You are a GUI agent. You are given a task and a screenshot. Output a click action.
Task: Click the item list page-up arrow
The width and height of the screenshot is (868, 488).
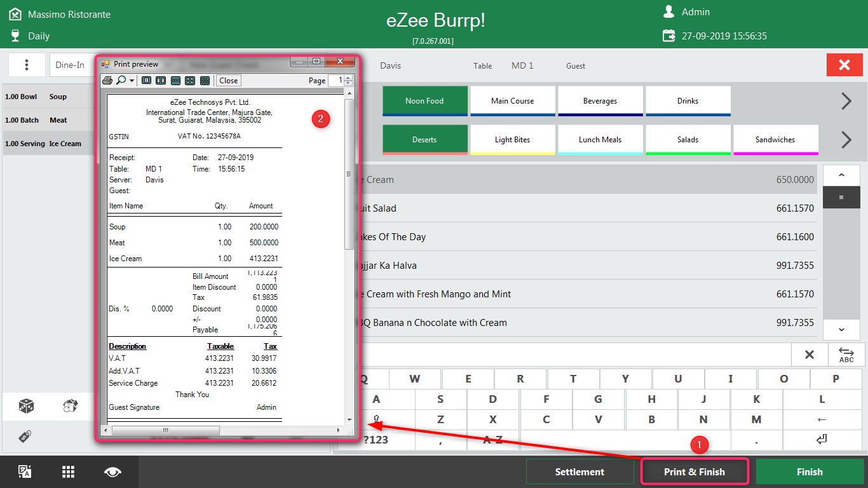pyautogui.click(x=841, y=175)
